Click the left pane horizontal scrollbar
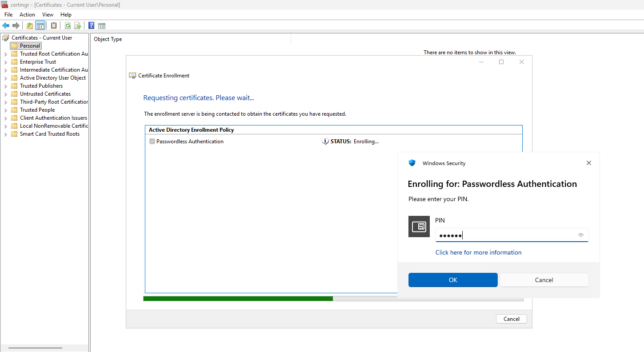Viewport: 644px width, 352px height. tap(35, 348)
